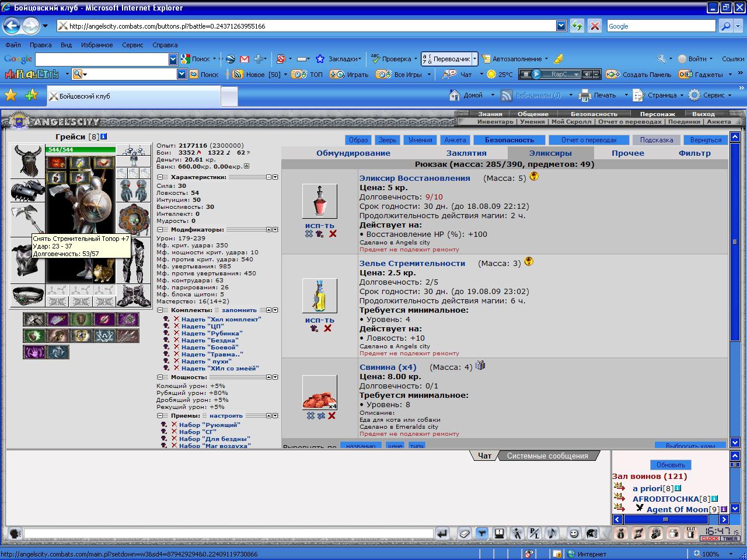Open the IE address bar dropdown

pyautogui.click(x=561, y=26)
